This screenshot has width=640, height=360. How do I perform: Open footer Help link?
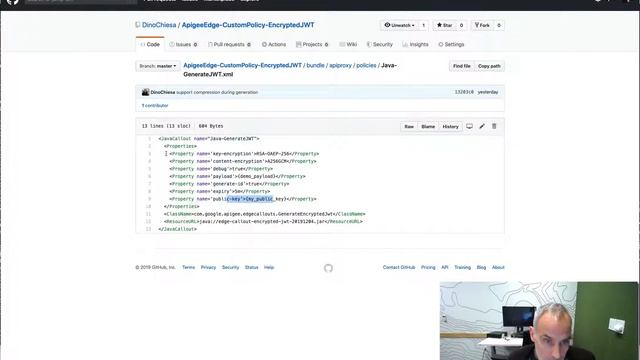pos(269,267)
